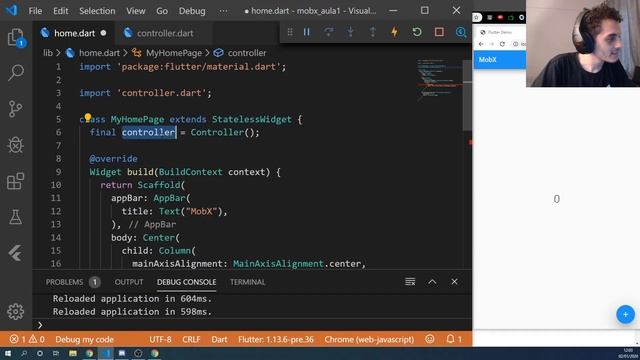
Task: Click the Dart language mode status item
Action: click(x=219, y=339)
